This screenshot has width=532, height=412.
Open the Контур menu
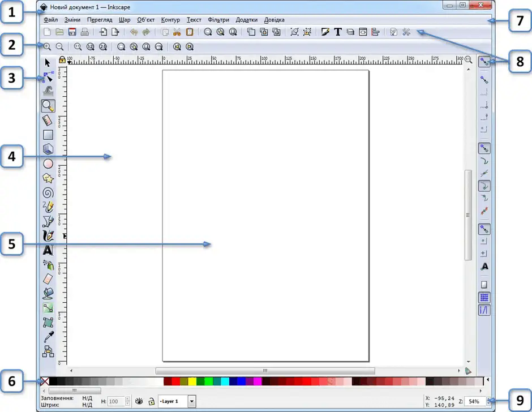pos(170,20)
